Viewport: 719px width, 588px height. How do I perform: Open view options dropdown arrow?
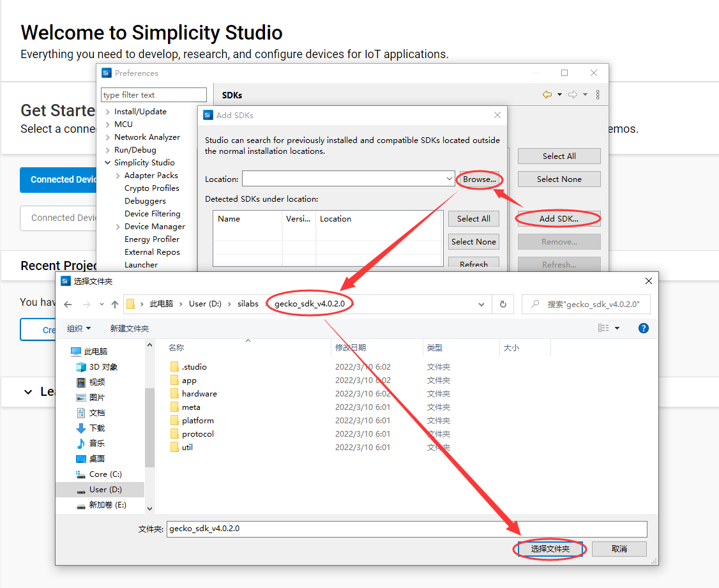[x=617, y=328]
